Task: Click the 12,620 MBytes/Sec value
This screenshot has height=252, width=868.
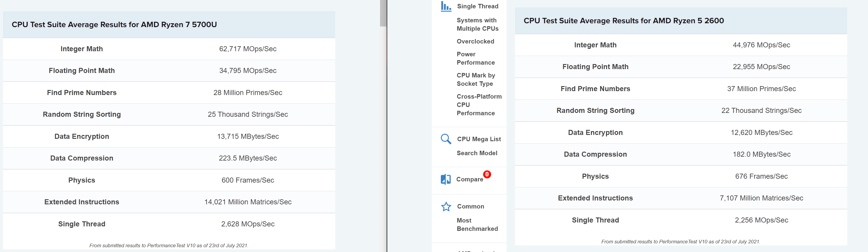Action: (761, 133)
